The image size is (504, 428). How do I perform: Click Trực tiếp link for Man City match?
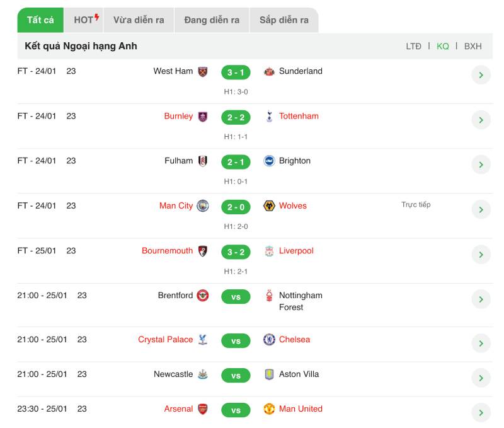(x=416, y=205)
